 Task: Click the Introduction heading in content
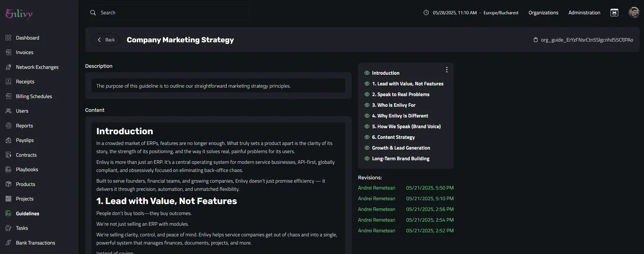(125, 131)
